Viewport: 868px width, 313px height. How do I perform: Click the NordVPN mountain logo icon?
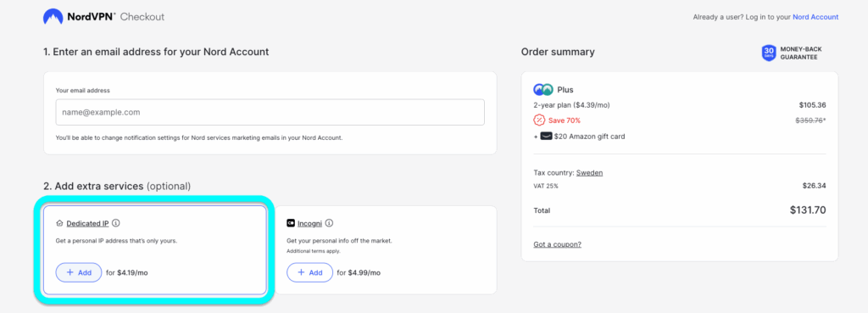(53, 17)
